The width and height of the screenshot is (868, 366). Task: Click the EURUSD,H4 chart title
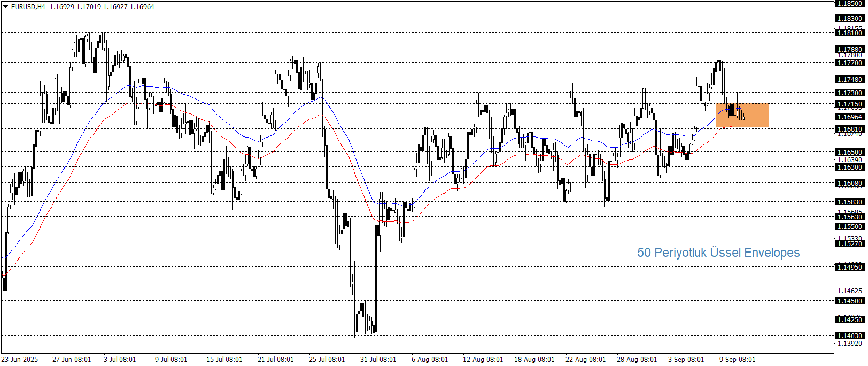point(28,7)
